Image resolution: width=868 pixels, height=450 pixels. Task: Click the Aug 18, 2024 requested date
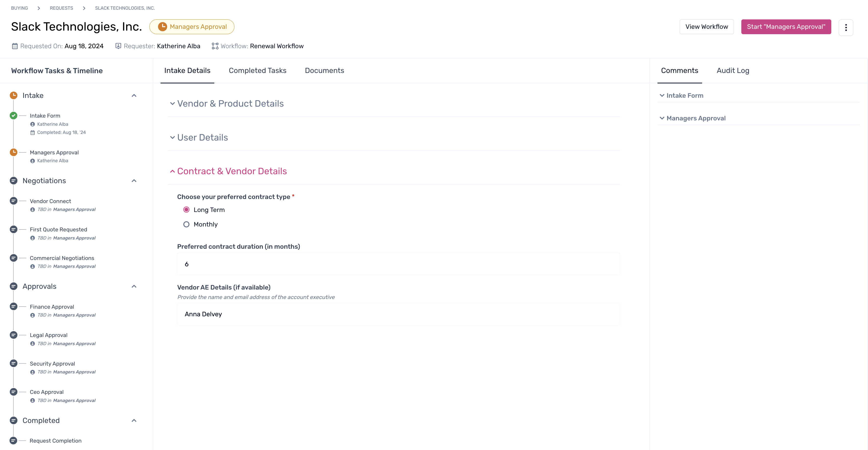(x=84, y=46)
